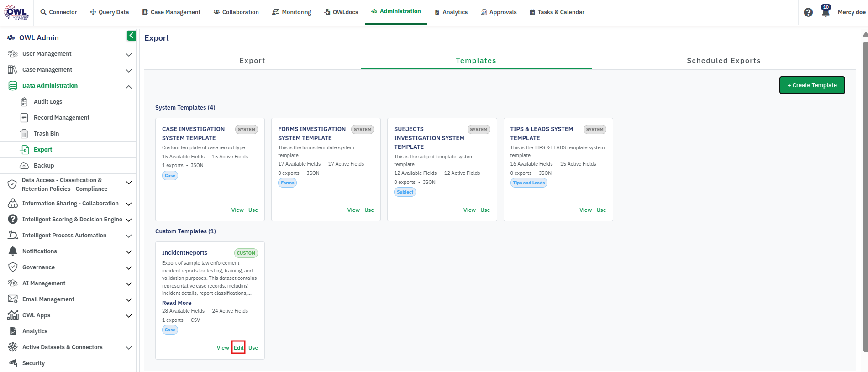Expand the sidebar Notifications chevron

coord(129,252)
